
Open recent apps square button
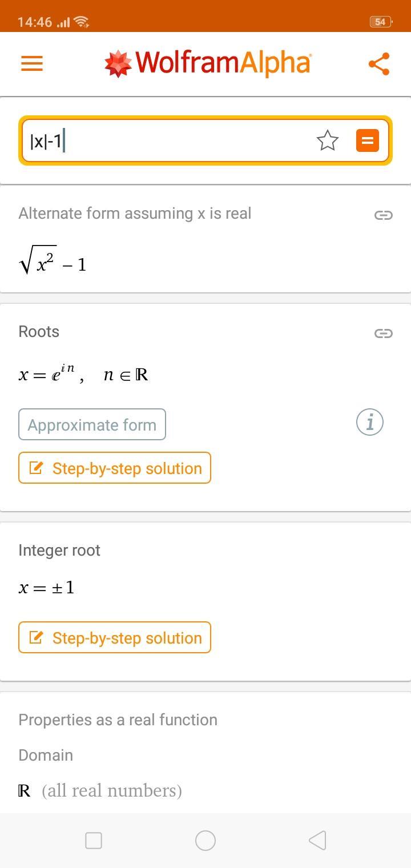click(x=94, y=840)
